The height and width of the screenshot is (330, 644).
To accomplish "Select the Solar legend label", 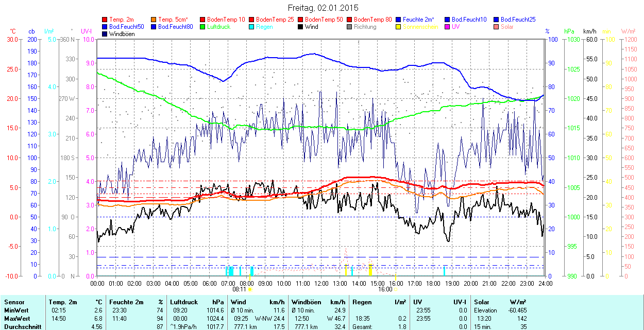I will click(x=507, y=26).
